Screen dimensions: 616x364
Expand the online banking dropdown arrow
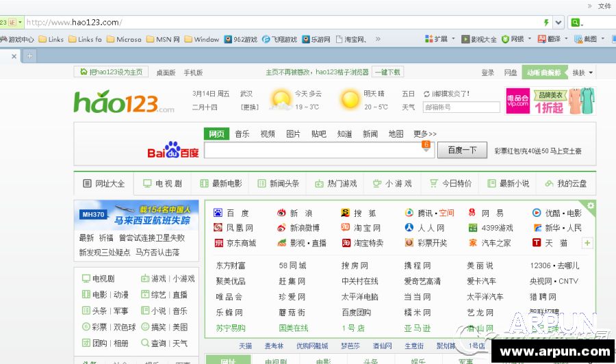click(x=529, y=39)
